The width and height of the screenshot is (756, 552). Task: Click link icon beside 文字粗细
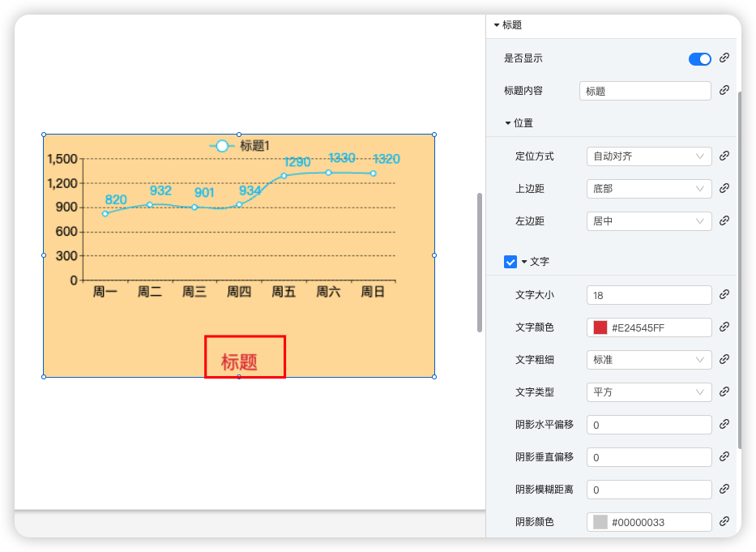coord(724,359)
